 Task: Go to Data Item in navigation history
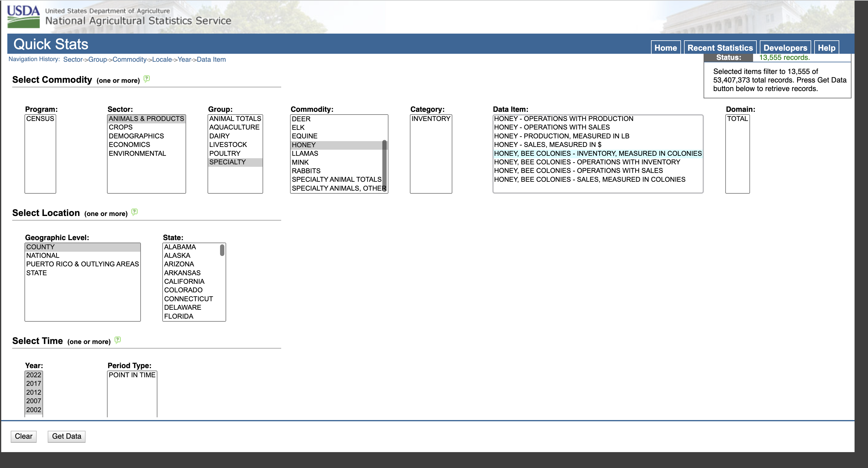click(211, 60)
